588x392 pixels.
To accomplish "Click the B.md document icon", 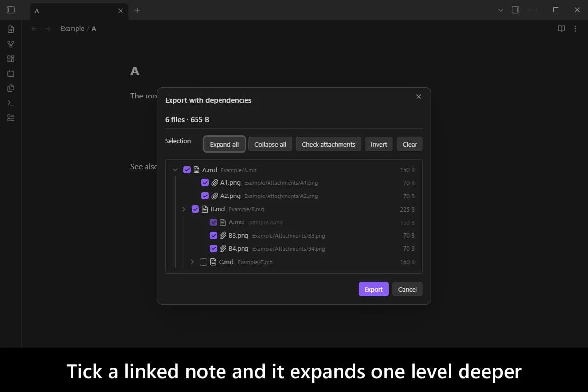I will (205, 209).
